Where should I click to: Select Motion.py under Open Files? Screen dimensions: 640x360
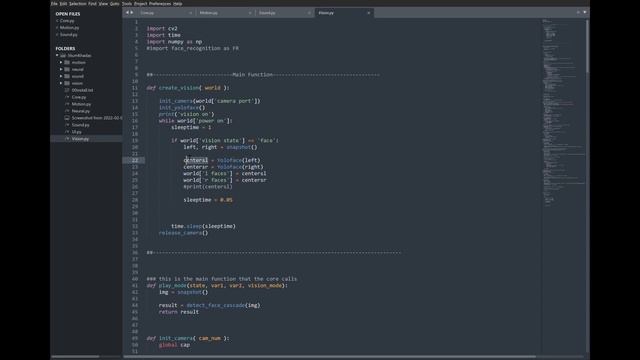(x=69, y=28)
